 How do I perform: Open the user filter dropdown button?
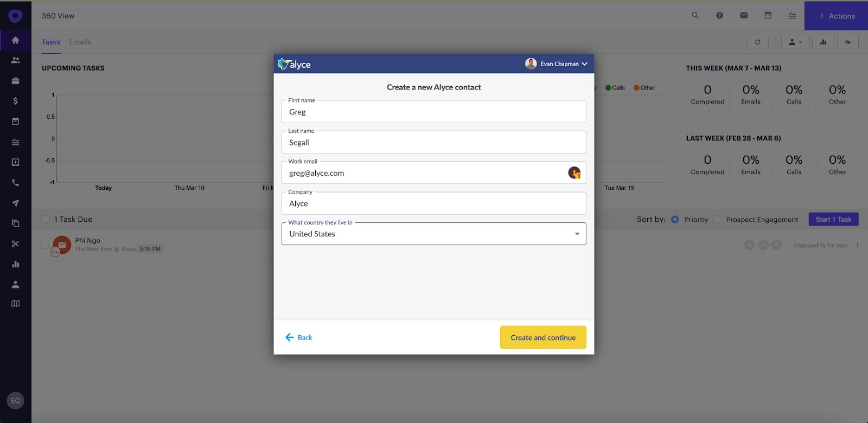coord(795,42)
